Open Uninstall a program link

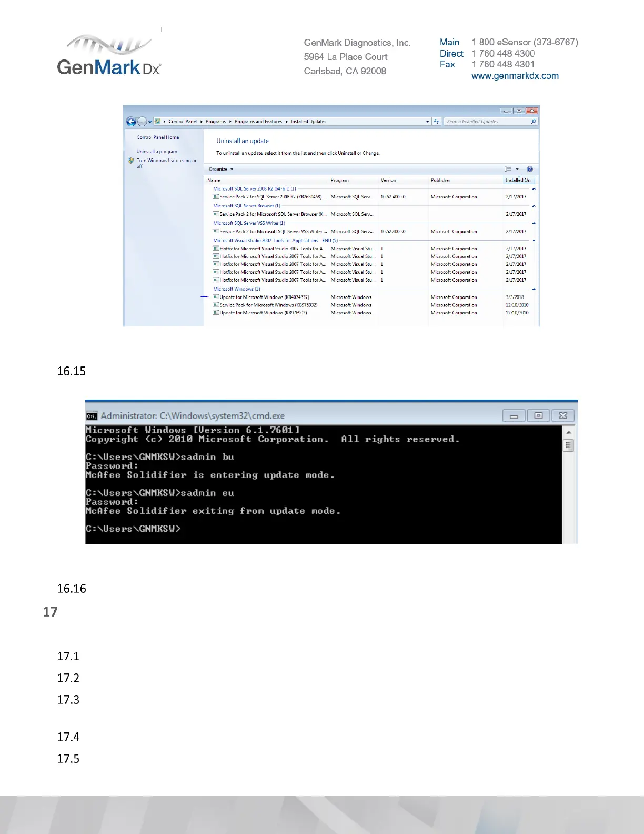pyautogui.click(x=157, y=152)
